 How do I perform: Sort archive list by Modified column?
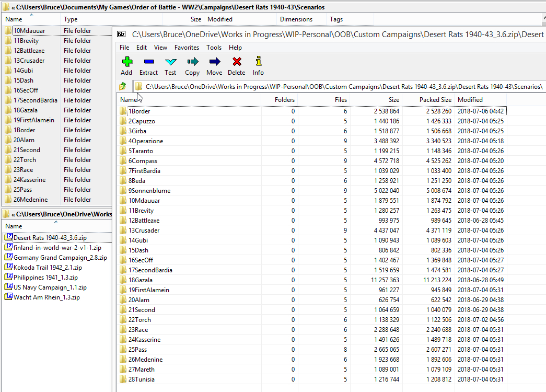[x=470, y=100]
